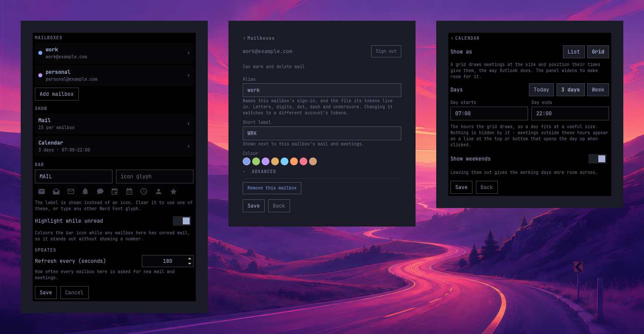Image resolution: width=644 pixels, height=334 pixels.
Task: Select Grid view for Show as
Action: pos(598,52)
